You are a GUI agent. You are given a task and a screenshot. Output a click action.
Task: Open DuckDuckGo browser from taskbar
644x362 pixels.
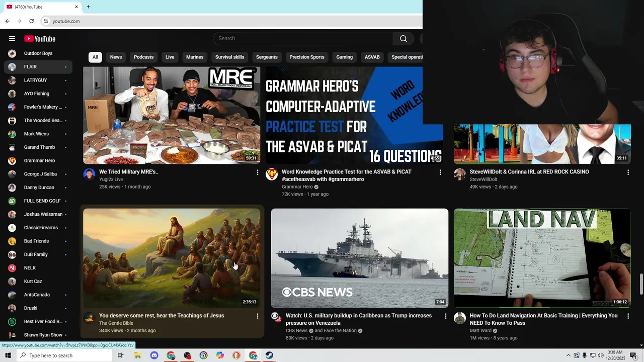(x=236, y=355)
